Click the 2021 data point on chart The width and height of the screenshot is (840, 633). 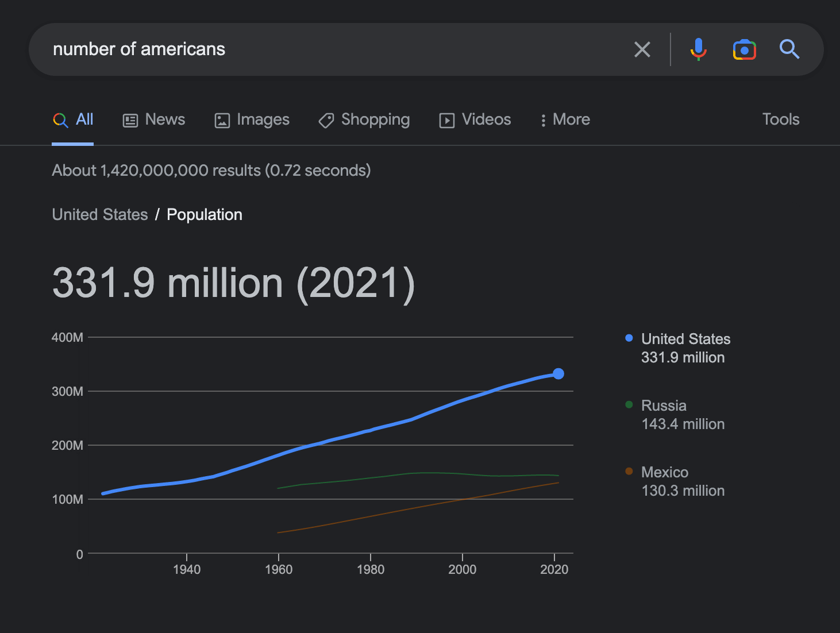point(558,374)
